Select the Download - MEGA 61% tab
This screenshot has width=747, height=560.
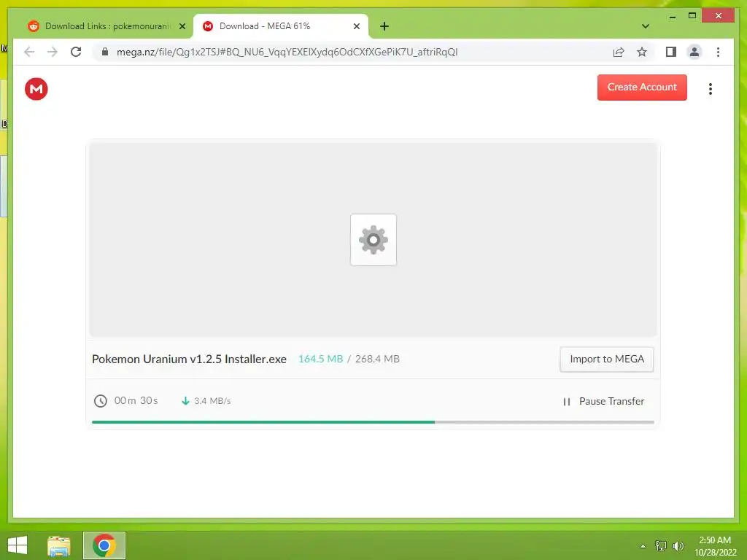pos(281,26)
